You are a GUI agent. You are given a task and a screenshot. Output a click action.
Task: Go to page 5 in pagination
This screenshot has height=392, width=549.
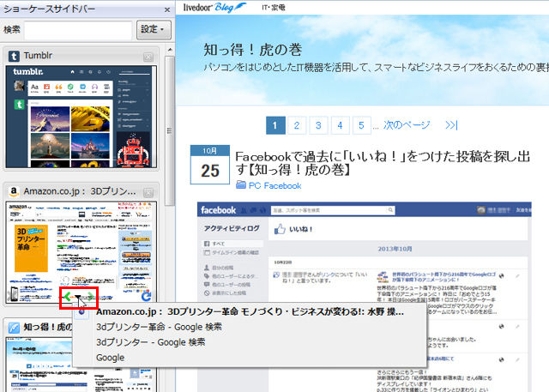click(361, 125)
